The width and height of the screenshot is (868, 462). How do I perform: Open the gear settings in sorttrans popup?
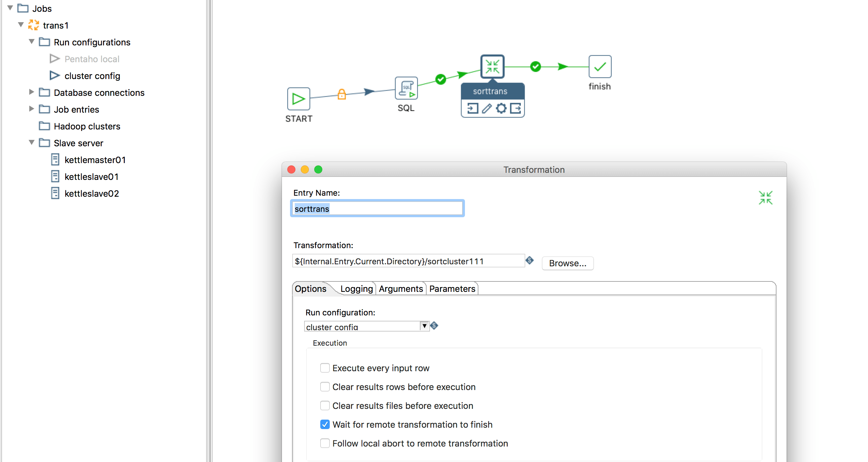pos(501,108)
